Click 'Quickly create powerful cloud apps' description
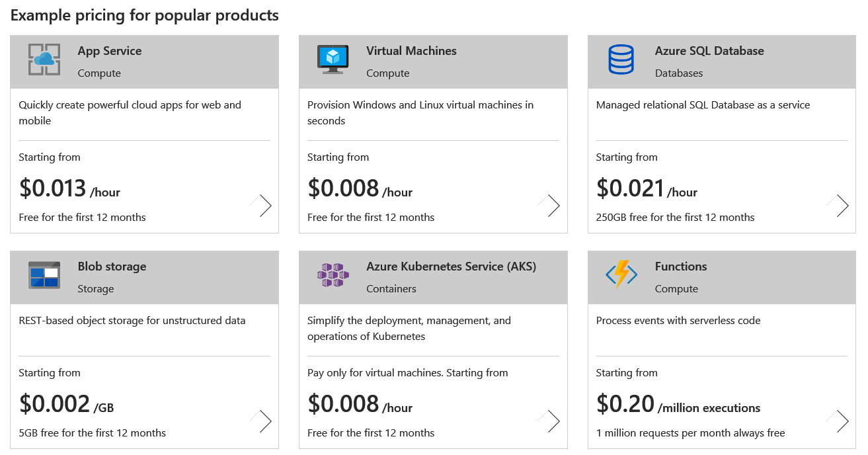The width and height of the screenshot is (868, 455). (x=130, y=112)
